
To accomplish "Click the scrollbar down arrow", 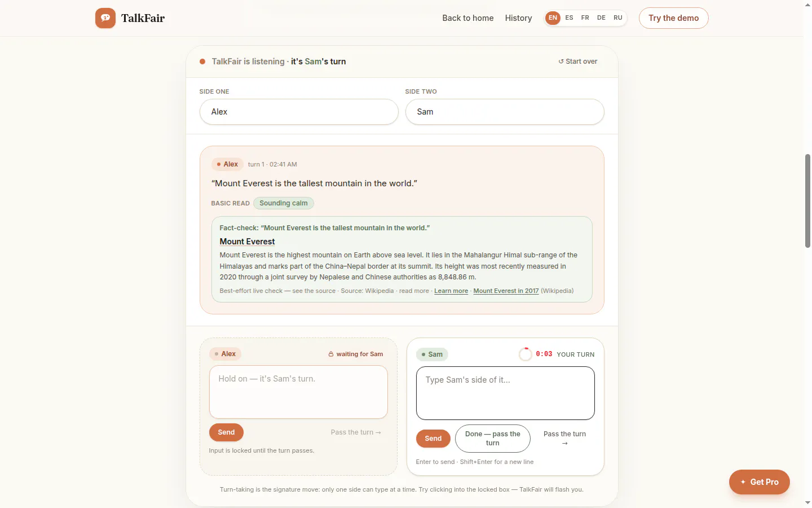I will 807,502.
